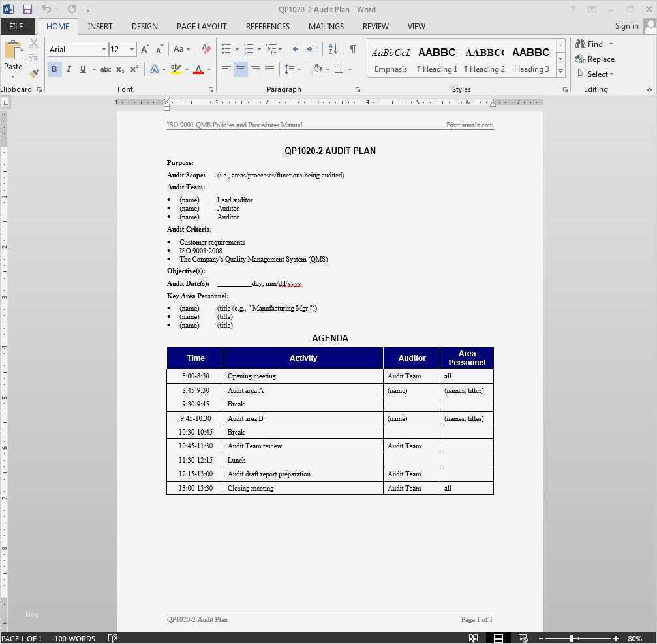657x644 pixels.
Task: Switch to Read Mode in status bar
Action: (472, 638)
